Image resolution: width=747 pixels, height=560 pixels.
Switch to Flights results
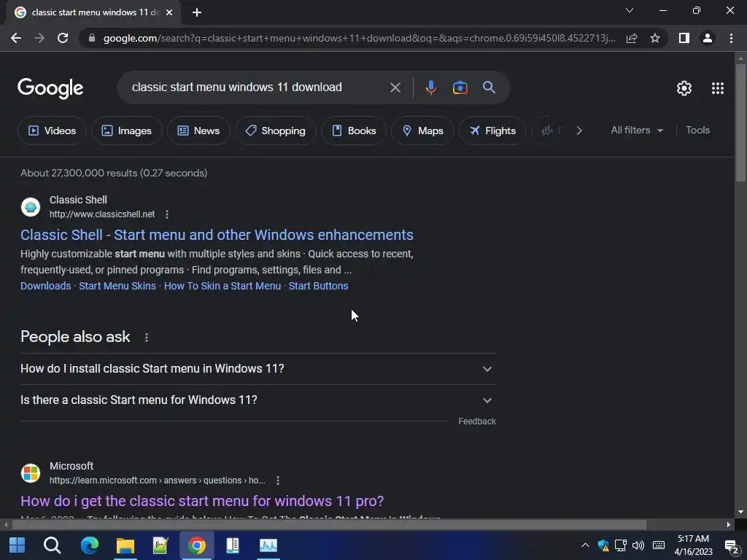click(x=492, y=131)
